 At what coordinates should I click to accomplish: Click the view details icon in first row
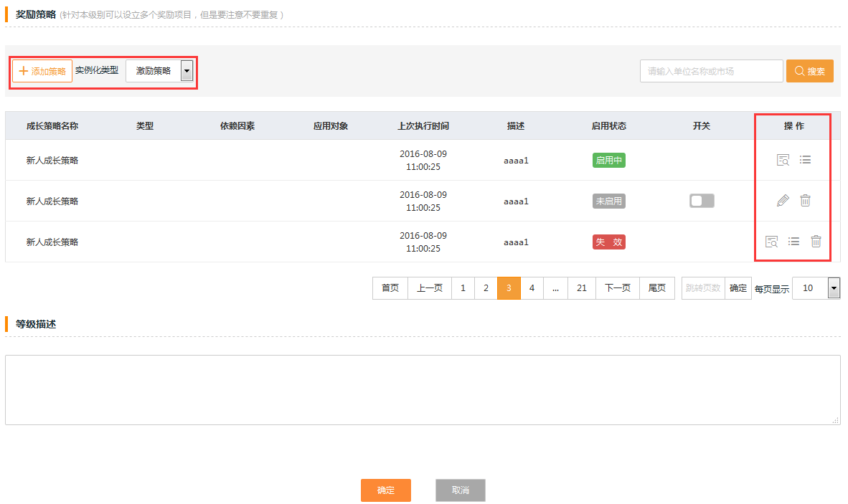point(783,160)
